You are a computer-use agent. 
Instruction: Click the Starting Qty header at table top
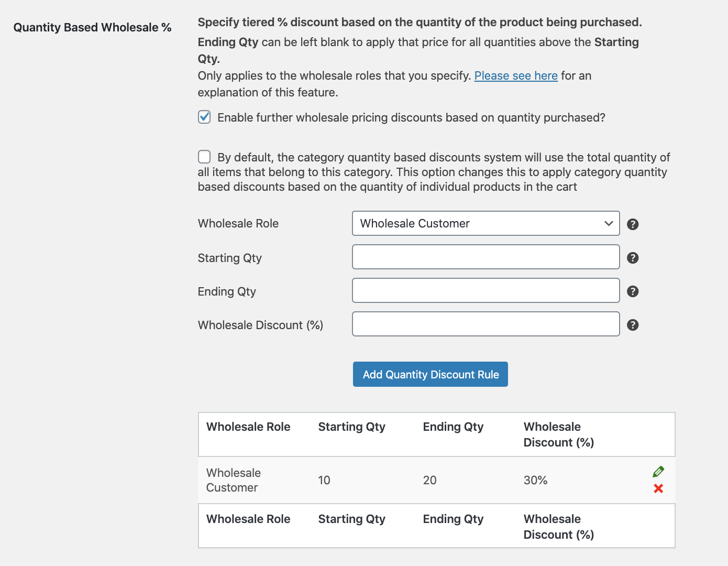click(351, 427)
